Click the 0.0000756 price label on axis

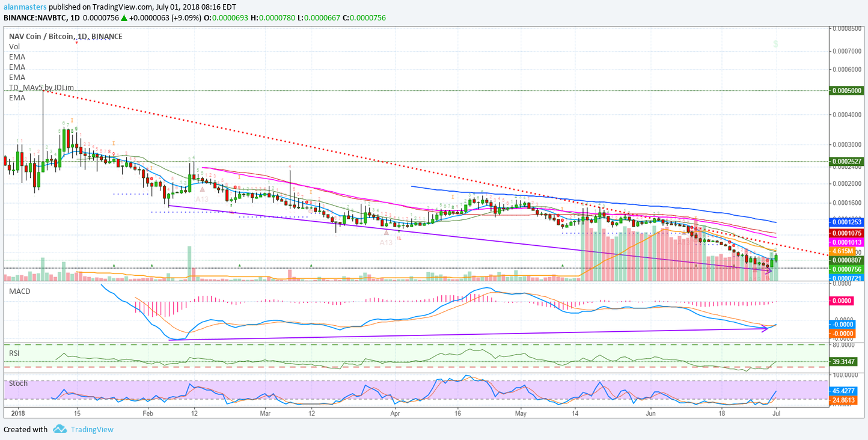846,269
